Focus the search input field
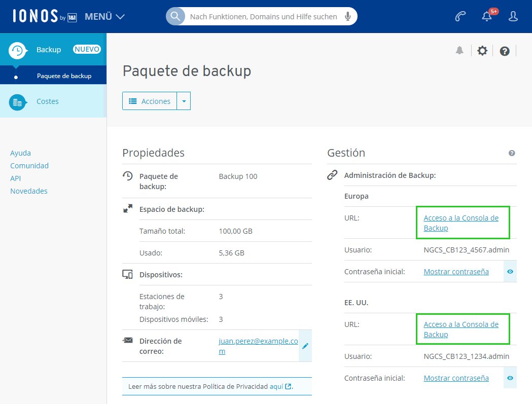Screen dimensions: 532x404 click(263, 17)
